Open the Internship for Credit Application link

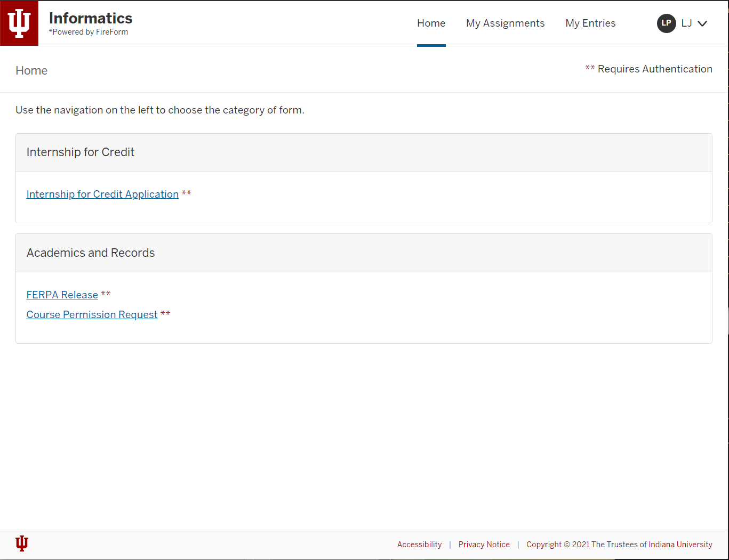click(x=102, y=194)
